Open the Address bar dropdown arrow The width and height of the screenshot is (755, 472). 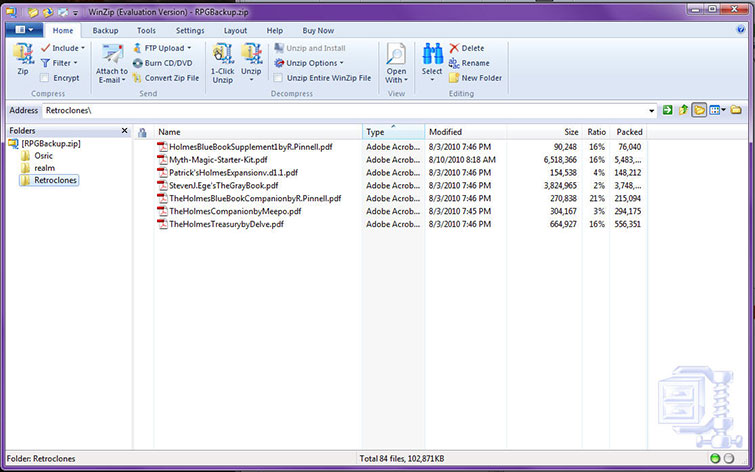point(651,111)
